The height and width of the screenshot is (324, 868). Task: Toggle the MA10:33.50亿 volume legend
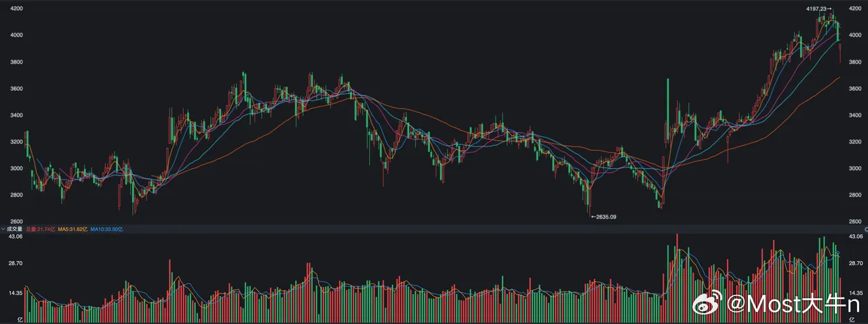coord(106,229)
